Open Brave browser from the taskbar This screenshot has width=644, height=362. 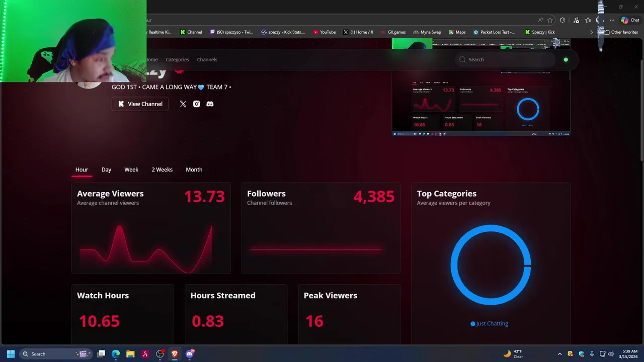point(175,354)
